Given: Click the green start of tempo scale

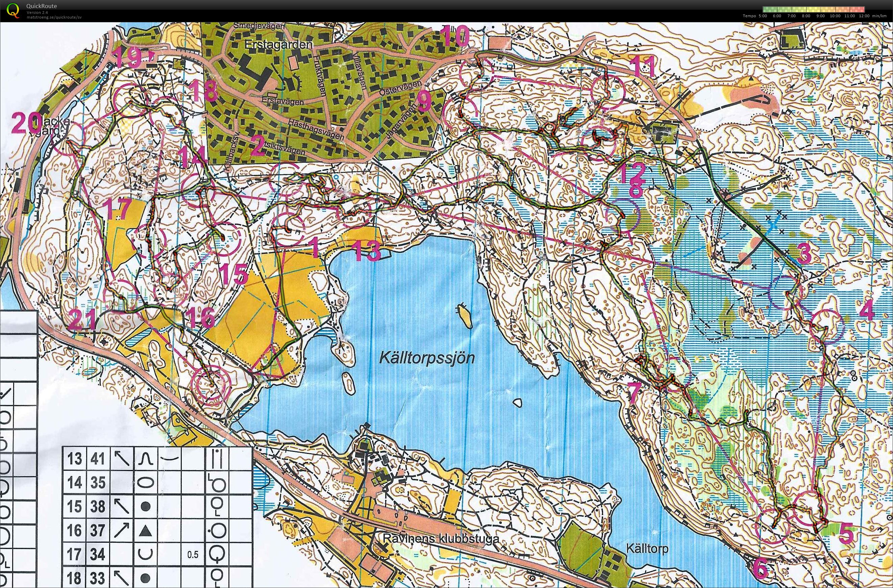Looking at the screenshot, I should [765, 9].
